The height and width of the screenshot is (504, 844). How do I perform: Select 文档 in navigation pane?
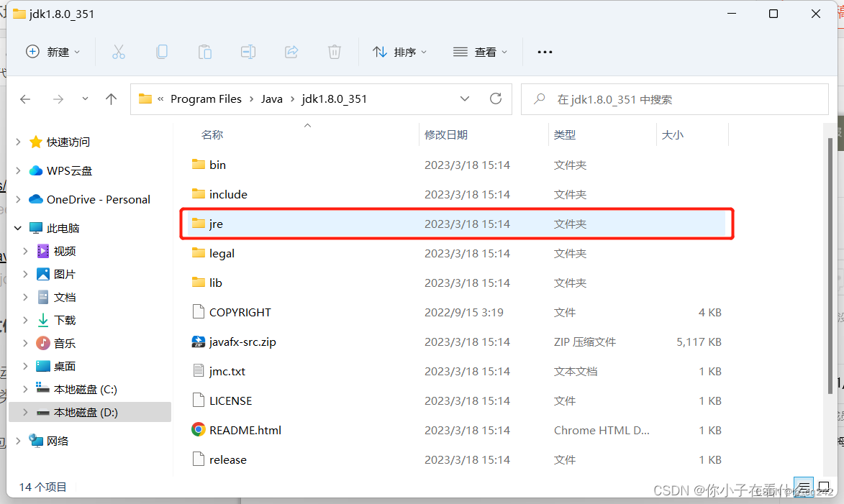coord(65,298)
